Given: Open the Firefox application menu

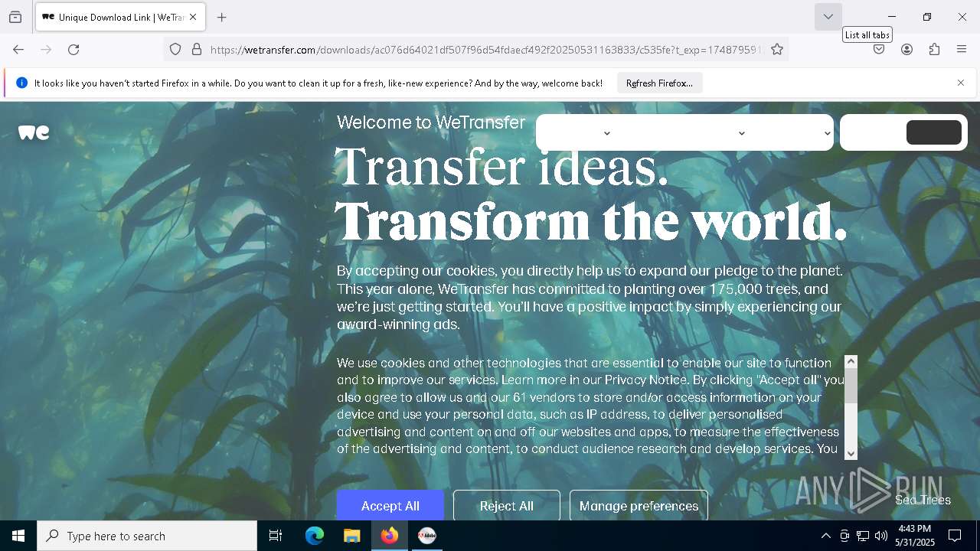Looking at the screenshot, I should (962, 49).
